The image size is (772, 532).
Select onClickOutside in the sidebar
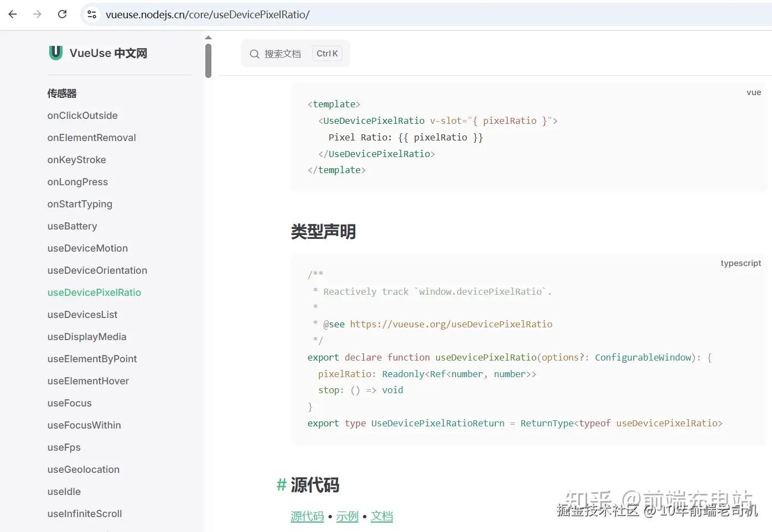point(82,116)
